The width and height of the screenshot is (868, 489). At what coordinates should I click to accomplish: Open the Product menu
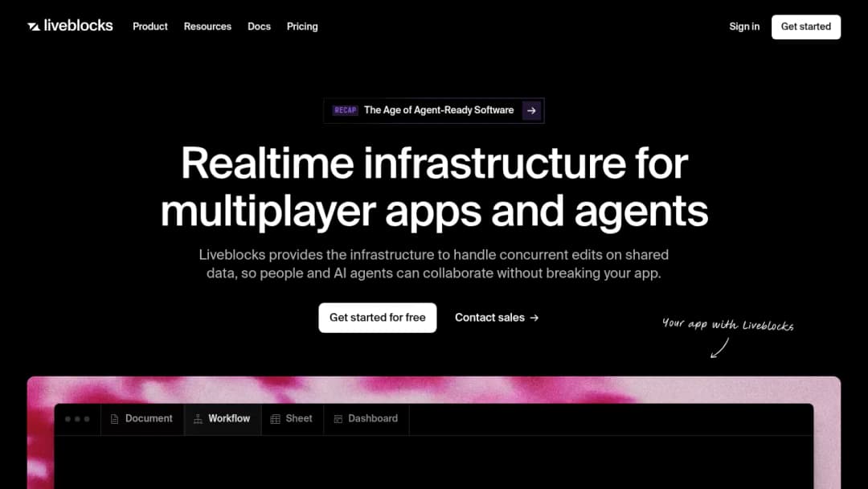coord(150,27)
